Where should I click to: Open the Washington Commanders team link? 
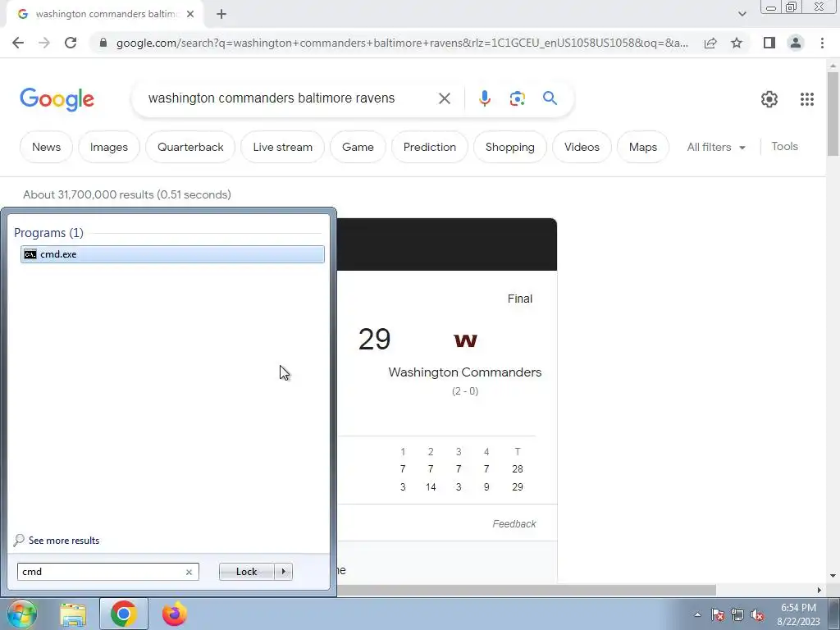[464, 372]
